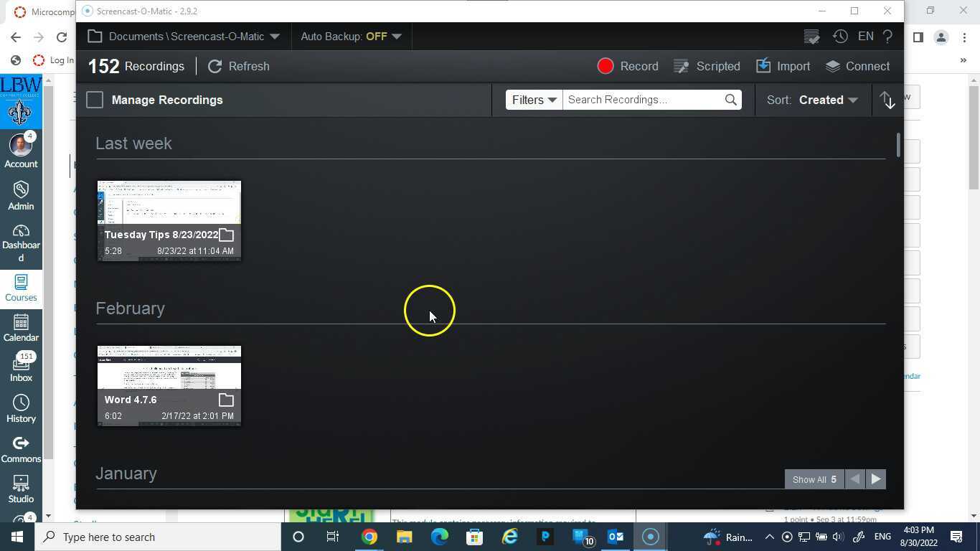The height and width of the screenshot is (551, 980).
Task: Start a new recording with the Record button
Action: tap(628, 66)
